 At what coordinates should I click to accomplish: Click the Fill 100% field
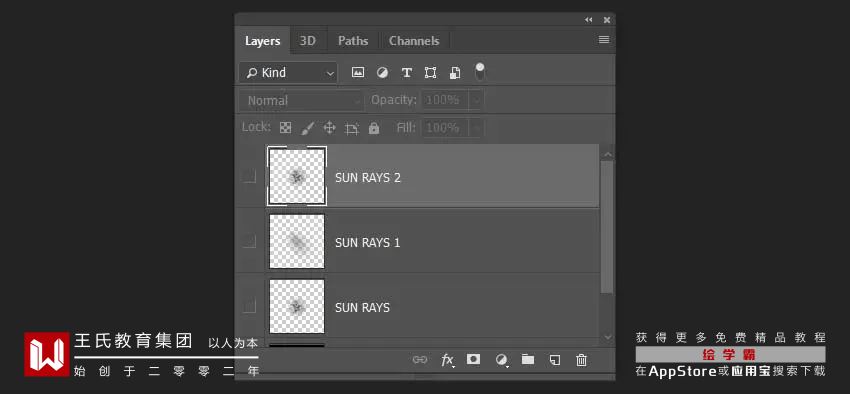(446, 128)
